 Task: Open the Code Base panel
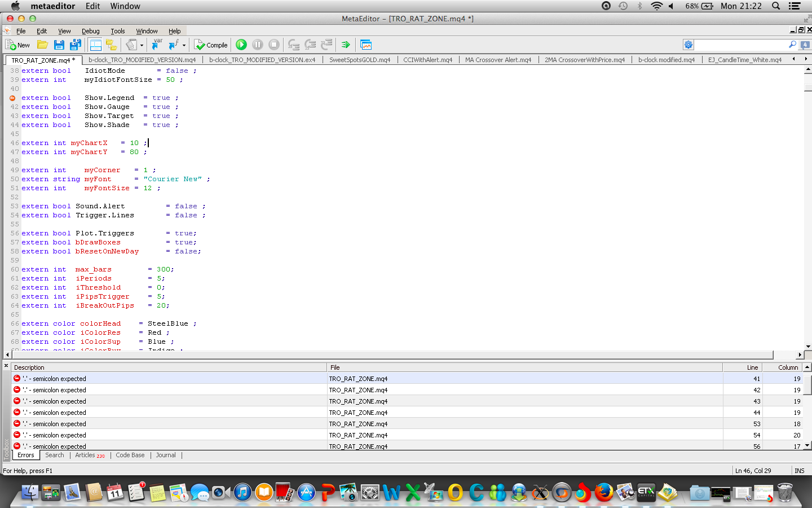(x=130, y=455)
